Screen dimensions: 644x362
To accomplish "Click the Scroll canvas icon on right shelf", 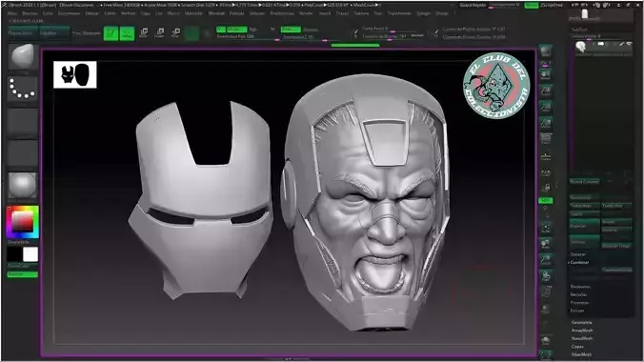I will [546, 75].
